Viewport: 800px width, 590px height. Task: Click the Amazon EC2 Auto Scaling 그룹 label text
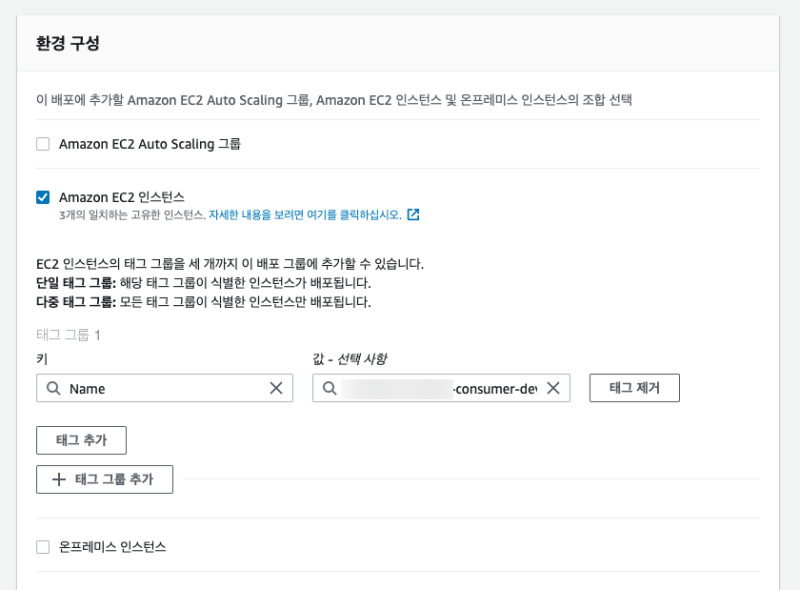click(x=150, y=144)
